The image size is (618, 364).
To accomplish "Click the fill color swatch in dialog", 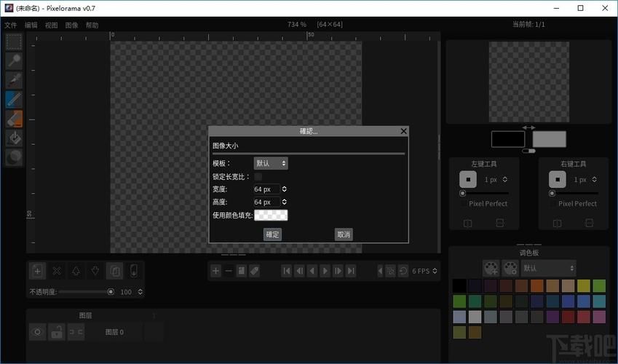I will coord(271,215).
